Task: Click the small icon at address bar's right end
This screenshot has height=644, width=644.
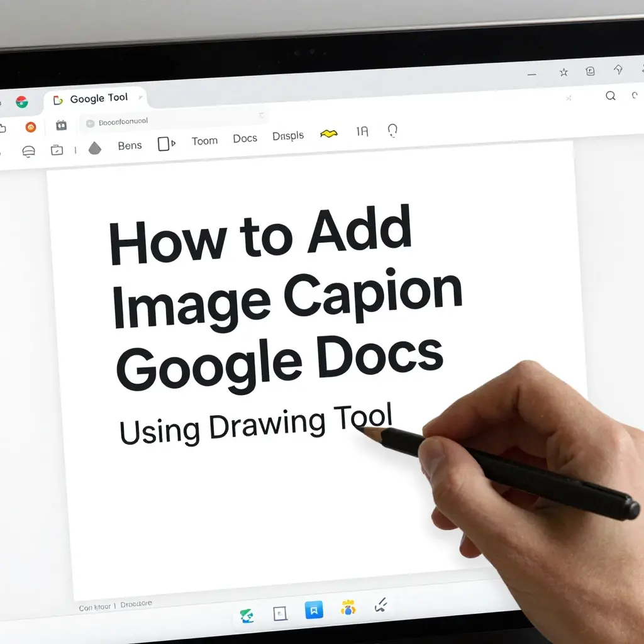Action: (262, 116)
